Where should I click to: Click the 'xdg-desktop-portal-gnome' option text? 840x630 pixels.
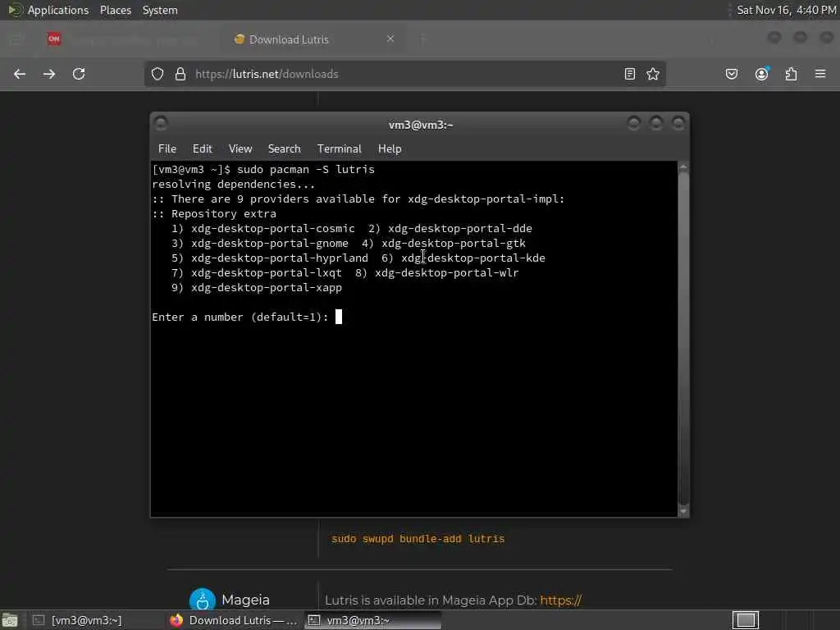point(269,243)
